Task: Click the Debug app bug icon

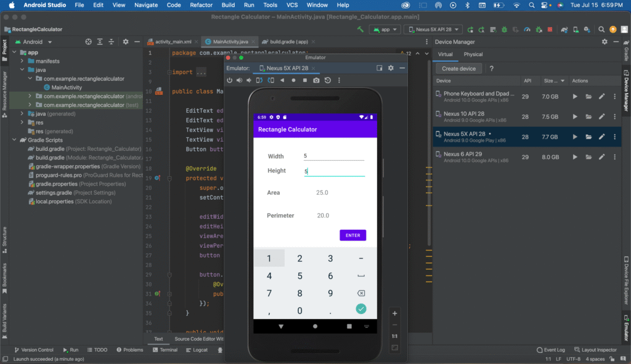Action: coord(504,30)
